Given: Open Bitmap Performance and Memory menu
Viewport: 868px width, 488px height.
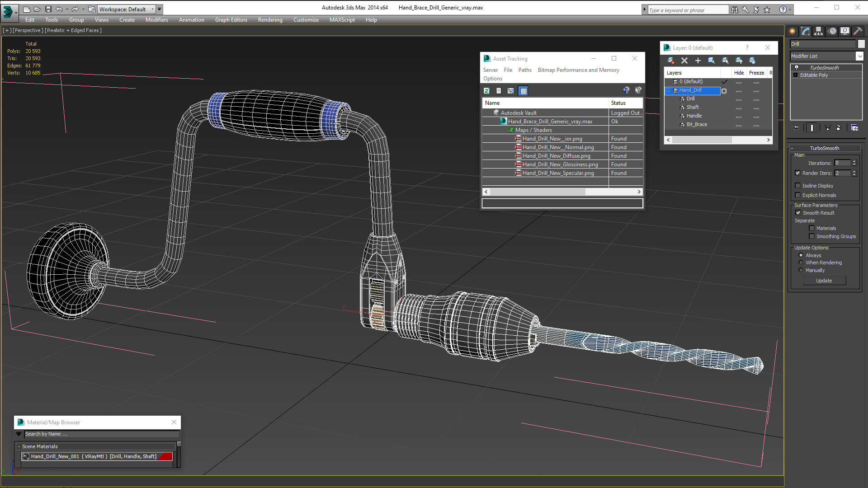Looking at the screenshot, I should (578, 70).
